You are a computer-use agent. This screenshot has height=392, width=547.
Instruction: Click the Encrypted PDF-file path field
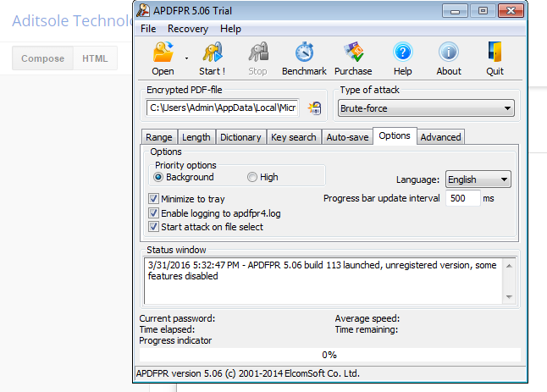click(223, 108)
